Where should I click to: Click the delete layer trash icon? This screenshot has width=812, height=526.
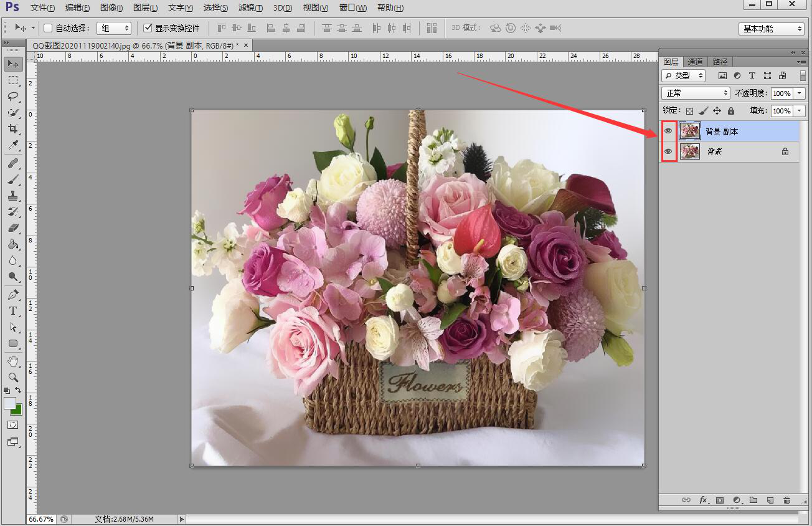pos(786,500)
